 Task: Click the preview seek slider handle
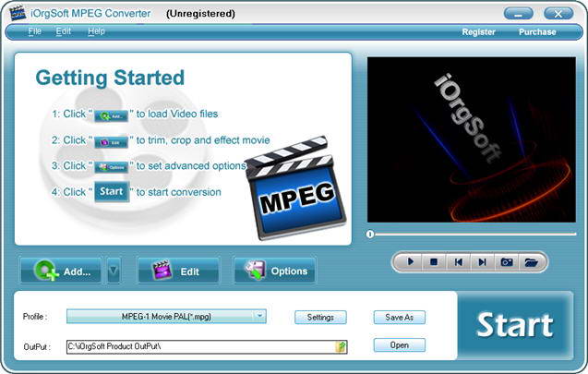point(370,235)
